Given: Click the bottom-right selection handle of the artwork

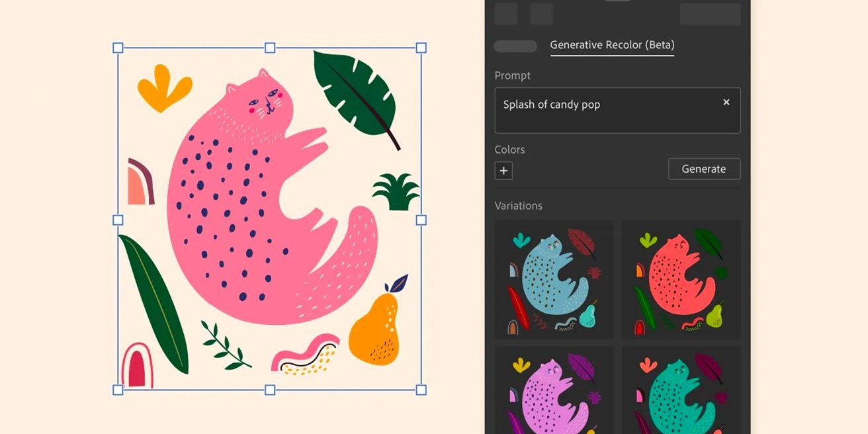Looking at the screenshot, I should pyautogui.click(x=421, y=390).
